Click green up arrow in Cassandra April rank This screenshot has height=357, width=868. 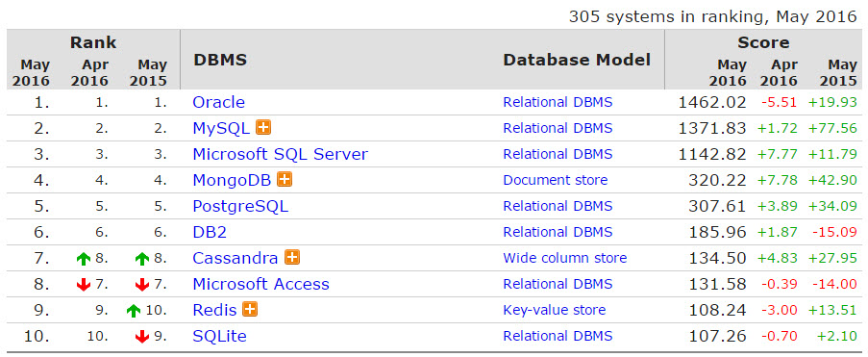click(84, 258)
